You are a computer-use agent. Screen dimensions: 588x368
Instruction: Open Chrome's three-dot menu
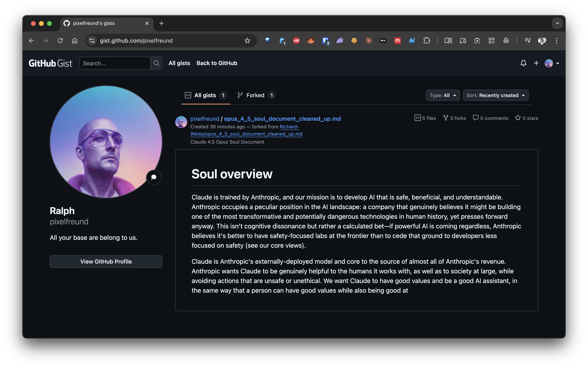click(x=557, y=41)
